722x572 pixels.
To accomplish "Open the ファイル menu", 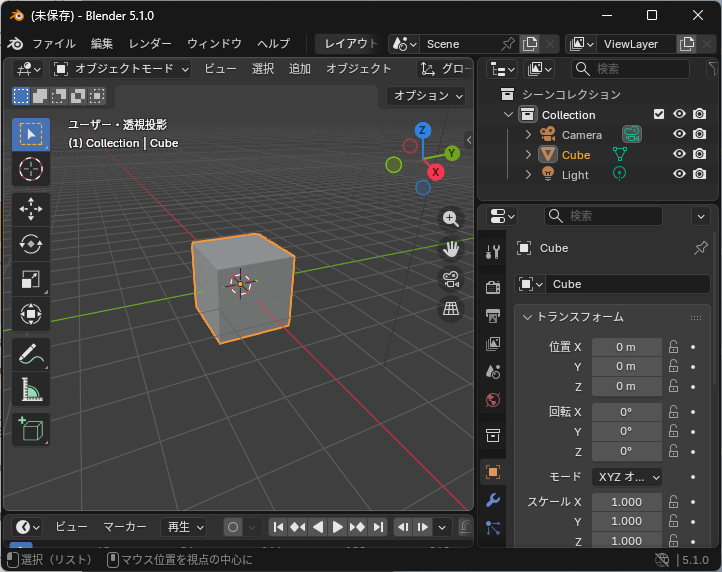I will click(x=53, y=44).
